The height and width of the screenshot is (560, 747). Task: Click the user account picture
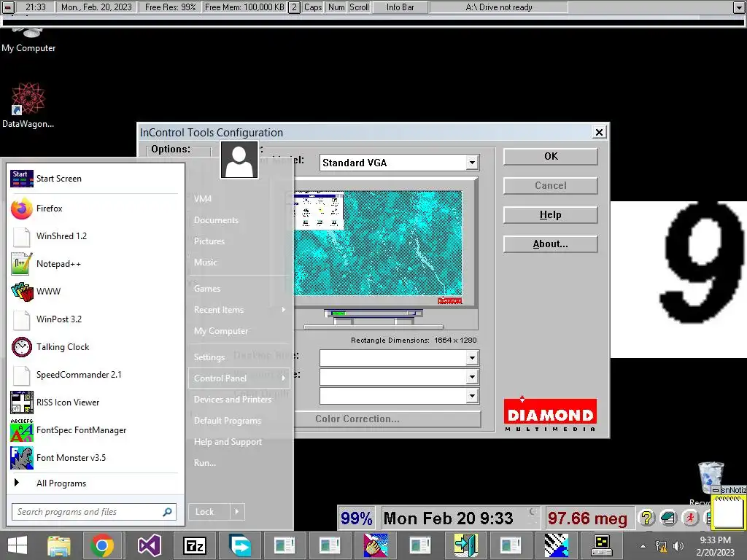[x=239, y=160]
